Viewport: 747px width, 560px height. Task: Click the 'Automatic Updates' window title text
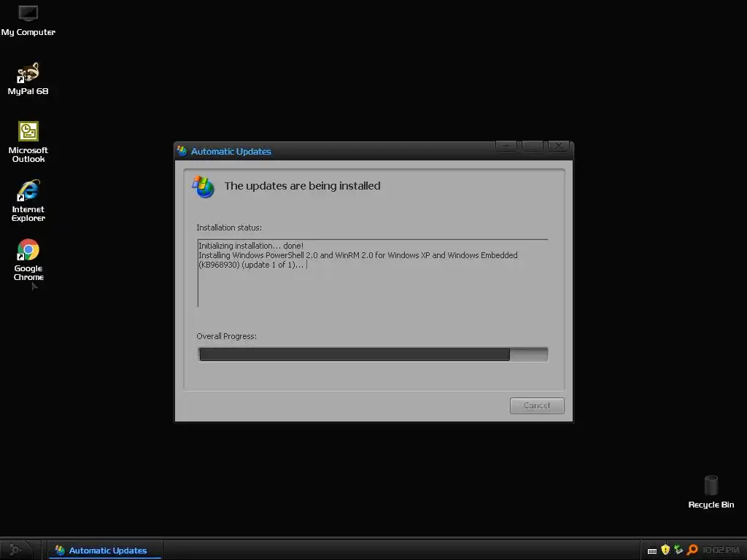click(231, 152)
